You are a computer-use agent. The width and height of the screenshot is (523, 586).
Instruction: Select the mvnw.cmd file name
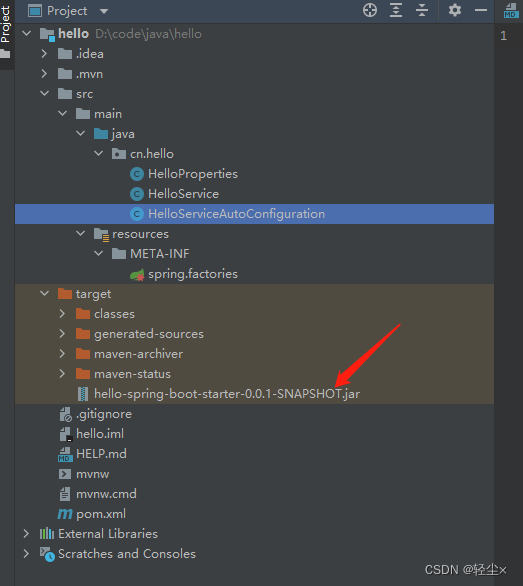(x=106, y=494)
